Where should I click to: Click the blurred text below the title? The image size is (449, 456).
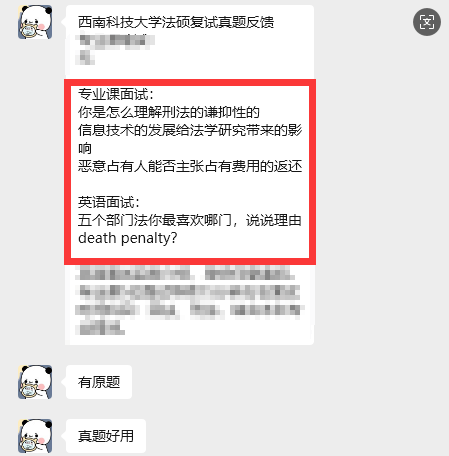tap(115, 49)
